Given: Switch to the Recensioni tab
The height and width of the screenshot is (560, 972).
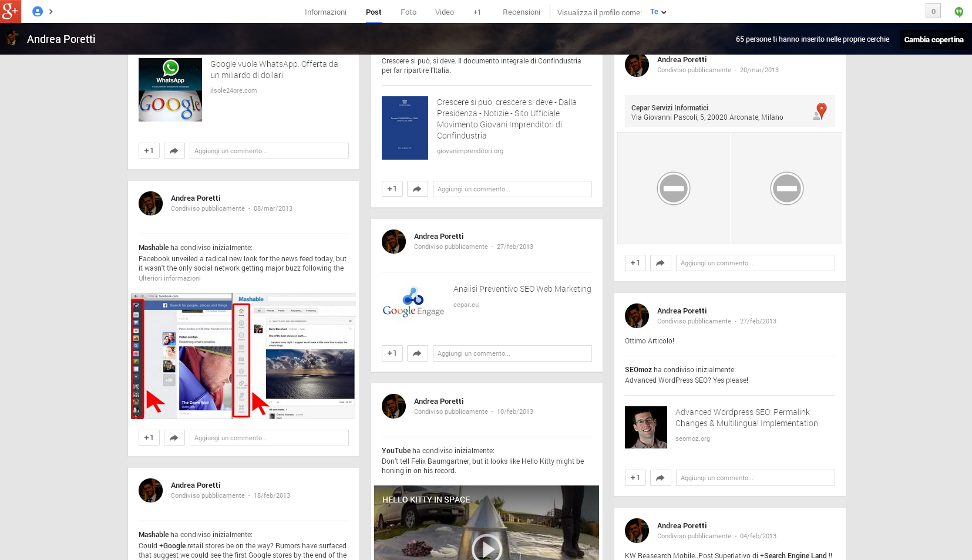Looking at the screenshot, I should 521,12.
